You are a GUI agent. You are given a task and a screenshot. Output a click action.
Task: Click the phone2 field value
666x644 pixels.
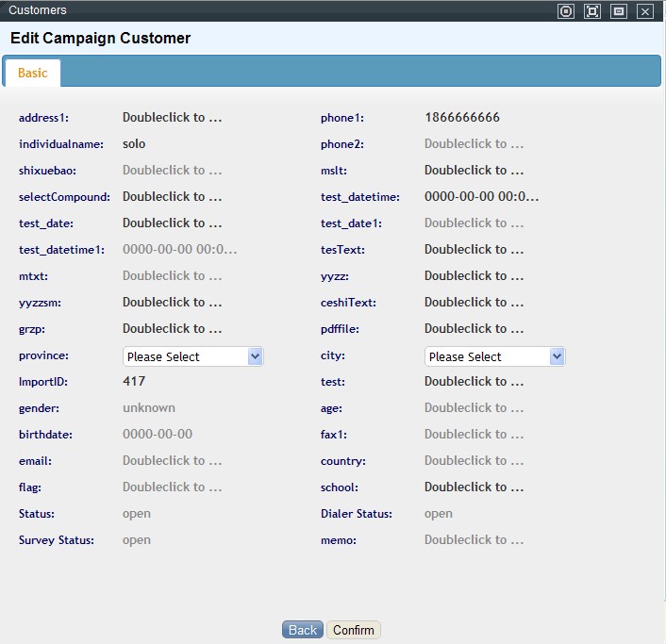pyautogui.click(x=474, y=144)
